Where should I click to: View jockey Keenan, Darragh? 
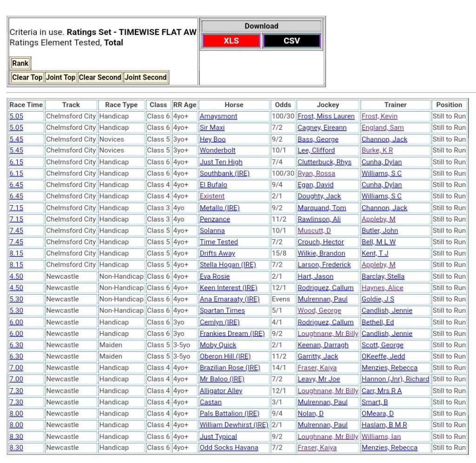[323, 345]
